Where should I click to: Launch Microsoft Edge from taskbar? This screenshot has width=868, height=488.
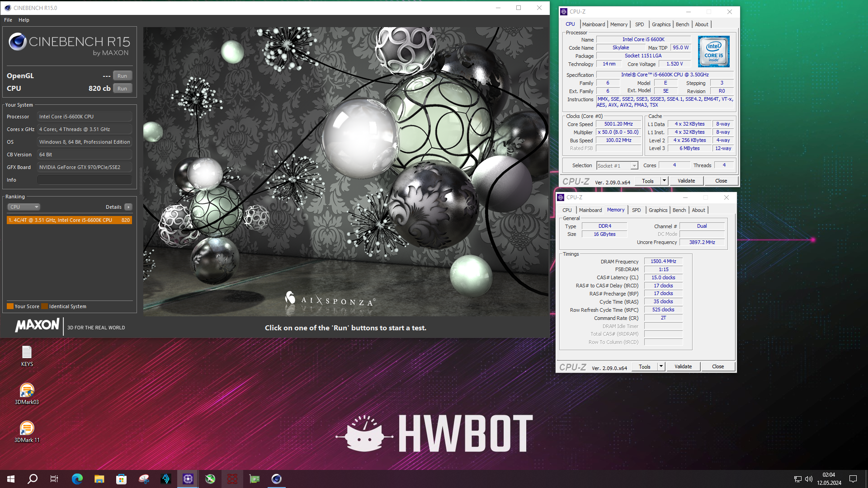77,479
